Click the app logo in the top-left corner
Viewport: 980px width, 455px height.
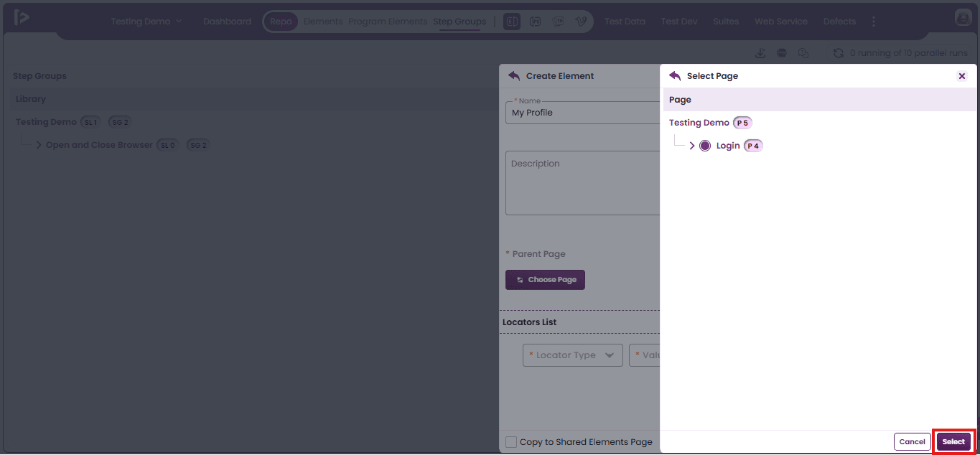pos(22,18)
